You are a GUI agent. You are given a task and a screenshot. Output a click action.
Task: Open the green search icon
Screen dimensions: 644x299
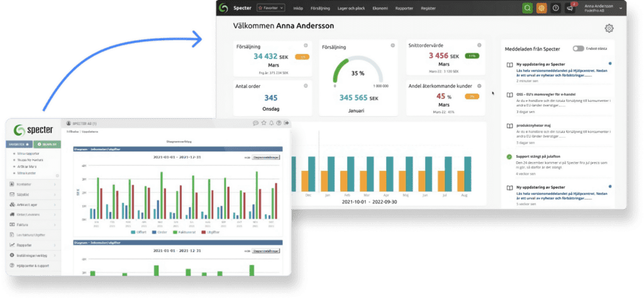[x=528, y=8]
